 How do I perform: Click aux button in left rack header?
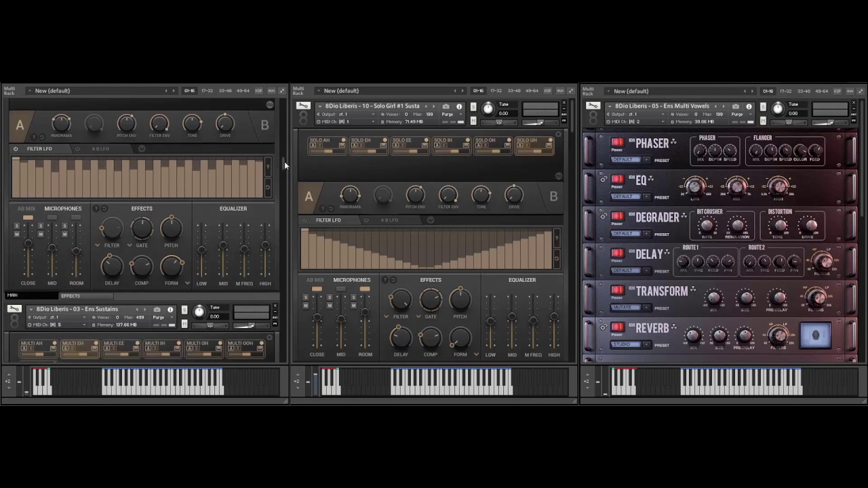click(271, 91)
